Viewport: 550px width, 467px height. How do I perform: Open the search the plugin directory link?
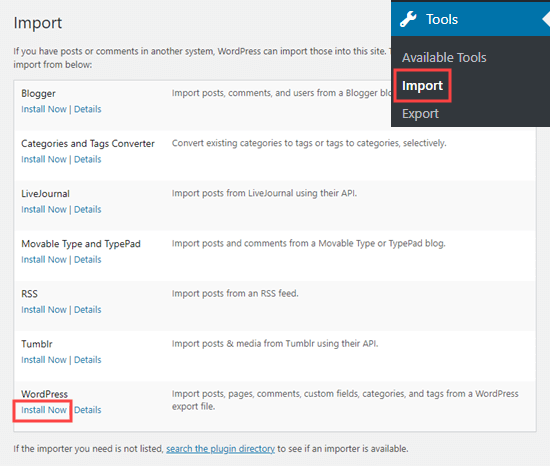[x=220, y=449]
